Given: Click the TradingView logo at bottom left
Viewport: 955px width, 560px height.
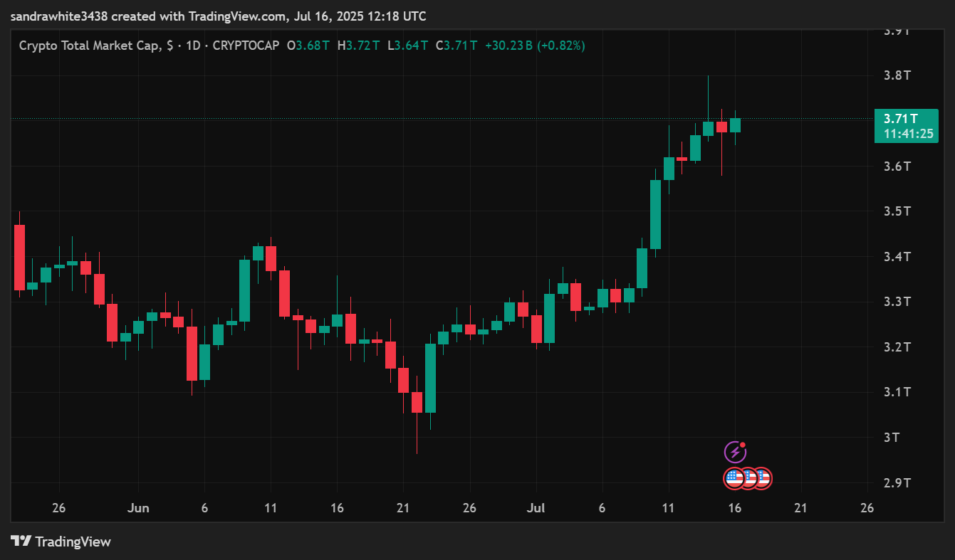Looking at the screenshot, I should 61,541.
